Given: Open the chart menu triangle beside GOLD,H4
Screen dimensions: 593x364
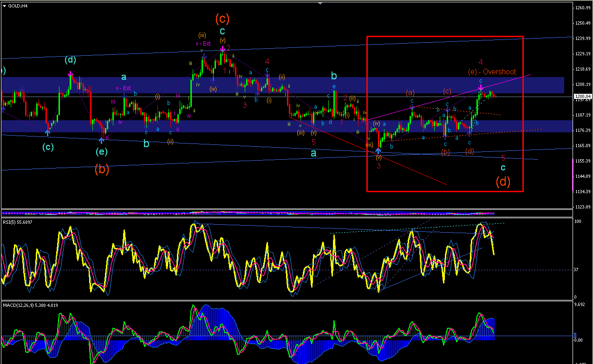Looking at the screenshot, I should pyautogui.click(x=4, y=6).
